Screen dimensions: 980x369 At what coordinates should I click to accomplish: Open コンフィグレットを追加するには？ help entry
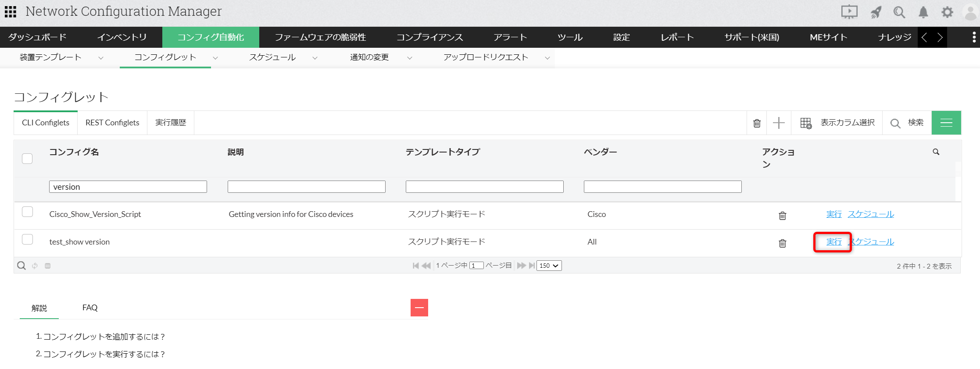point(104,337)
